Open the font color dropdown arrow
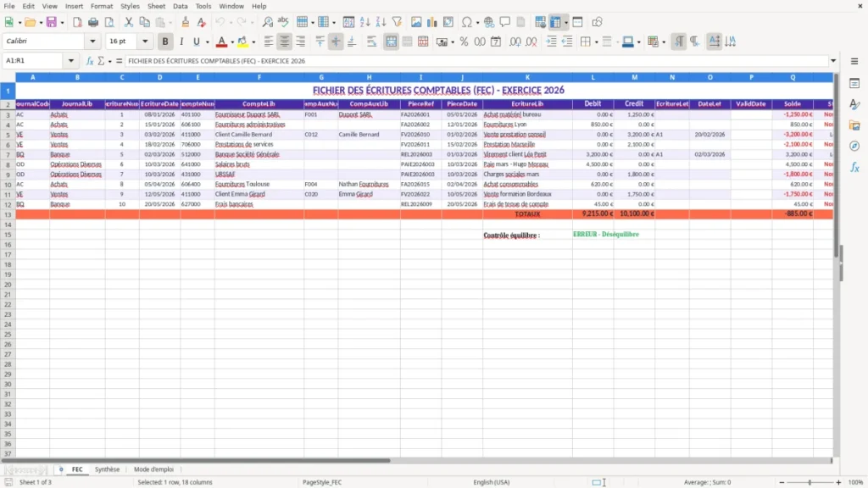Screen dimensions: 868x488 click(232, 42)
